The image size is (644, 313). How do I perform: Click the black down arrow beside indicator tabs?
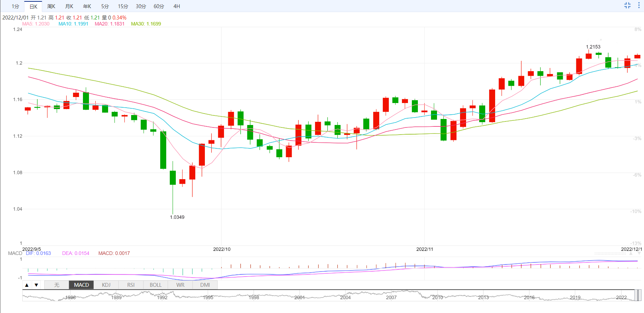[x=36, y=285]
